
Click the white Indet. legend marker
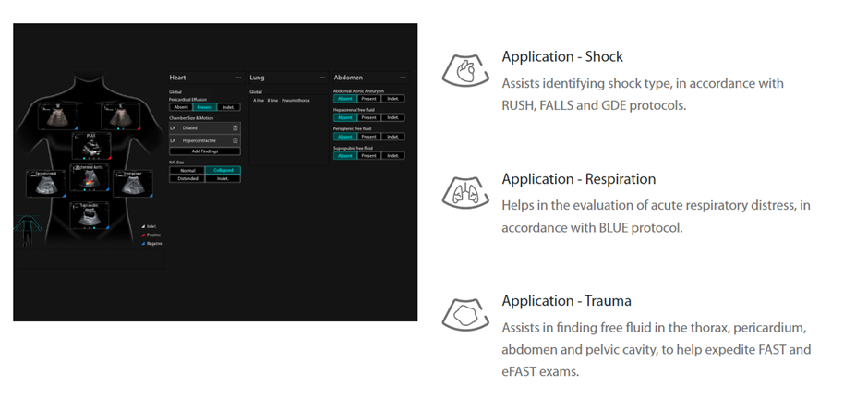(x=143, y=226)
